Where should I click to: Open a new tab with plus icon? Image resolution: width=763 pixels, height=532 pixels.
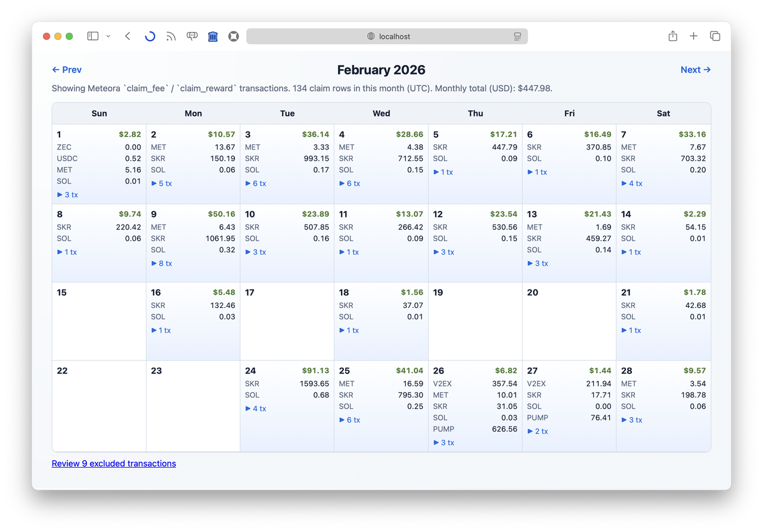coord(693,36)
